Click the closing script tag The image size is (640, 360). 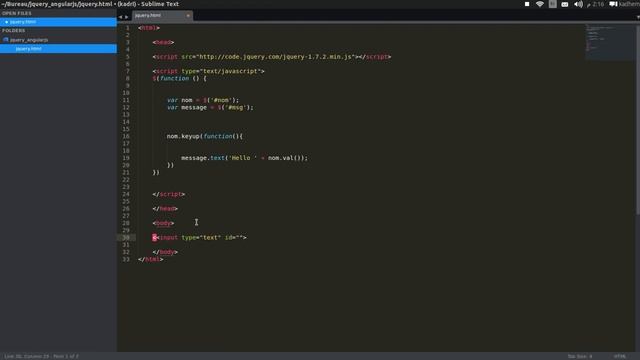(x=169, y=194)
